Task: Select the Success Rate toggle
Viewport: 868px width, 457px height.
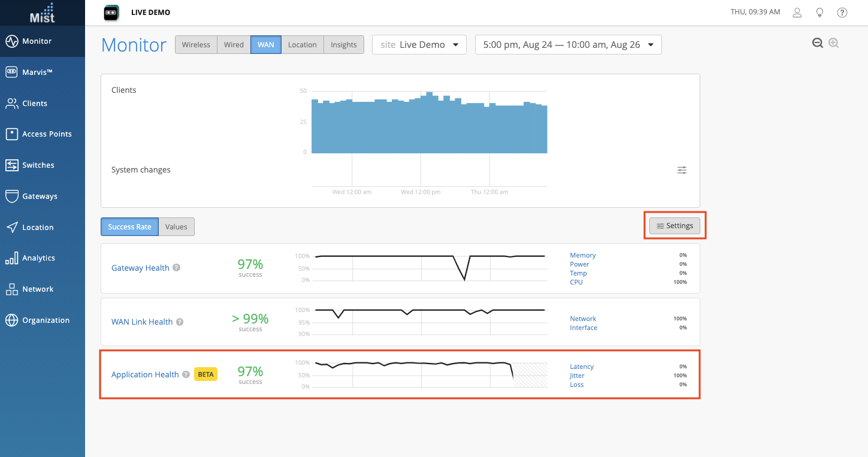Action: pos(130,227)
